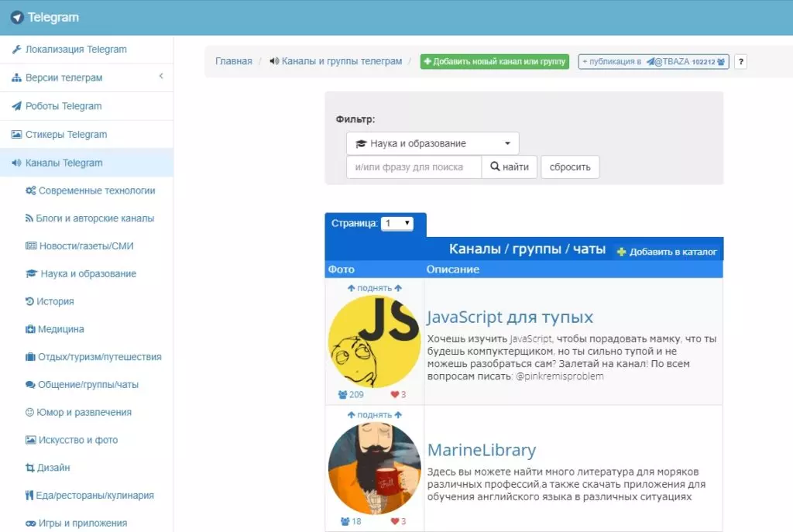Click the paper plane icon beside Роботы

pyautogui.click(x=16, y=106)
